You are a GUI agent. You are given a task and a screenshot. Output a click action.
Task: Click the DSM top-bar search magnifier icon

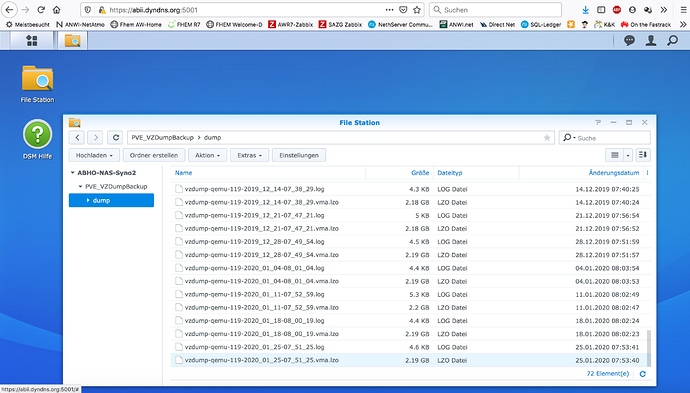click(x=672, y=40)
